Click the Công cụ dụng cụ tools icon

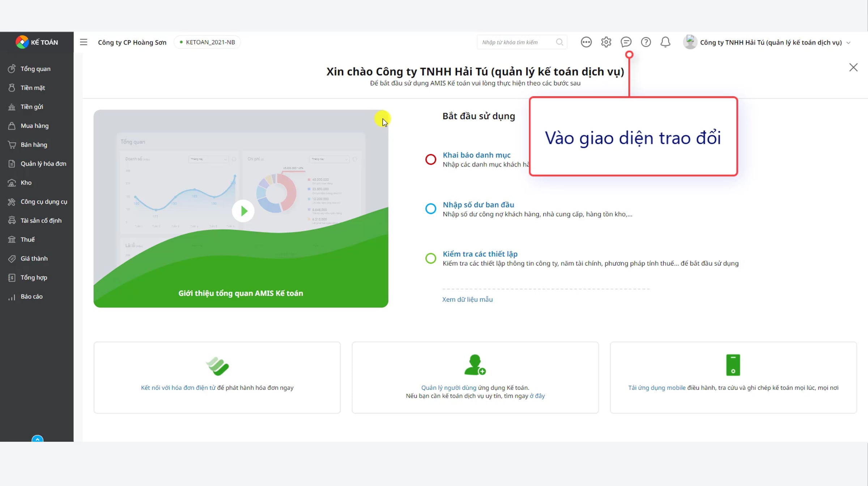(12, 202)
